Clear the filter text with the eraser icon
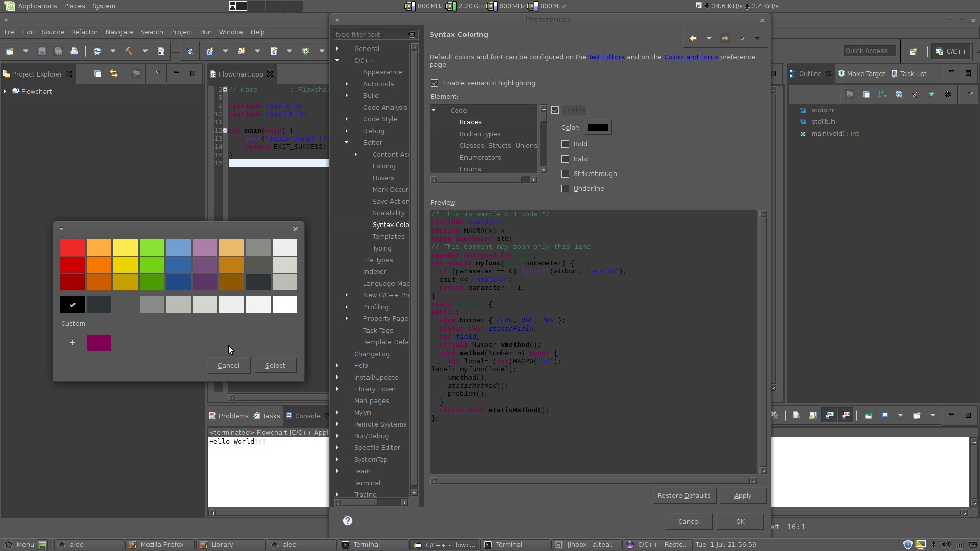 [x=411, y=34]
